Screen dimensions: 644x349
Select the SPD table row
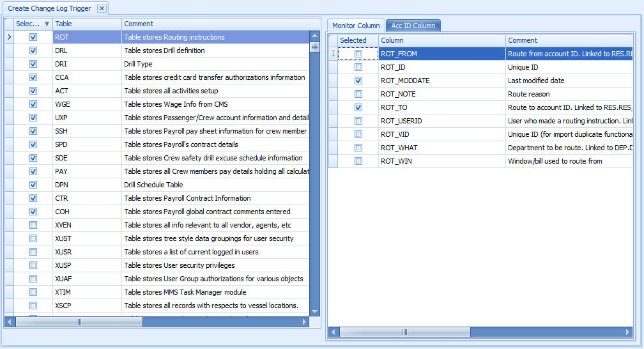tap(157, 144)
